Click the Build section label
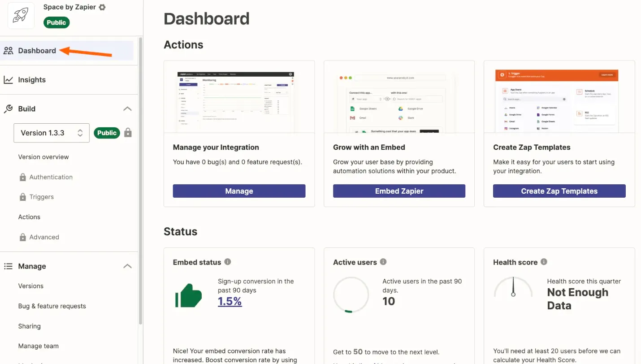 (x=27, y=109)
